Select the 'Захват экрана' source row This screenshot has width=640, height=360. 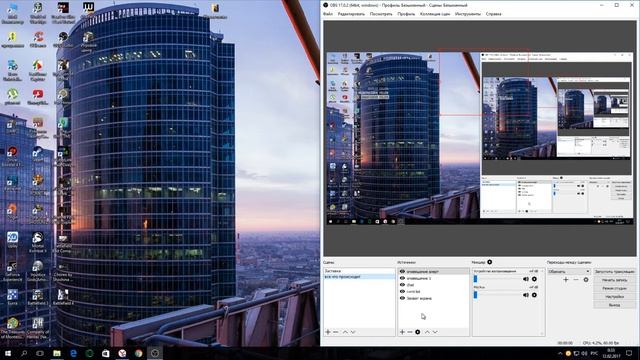coord(434,298)
